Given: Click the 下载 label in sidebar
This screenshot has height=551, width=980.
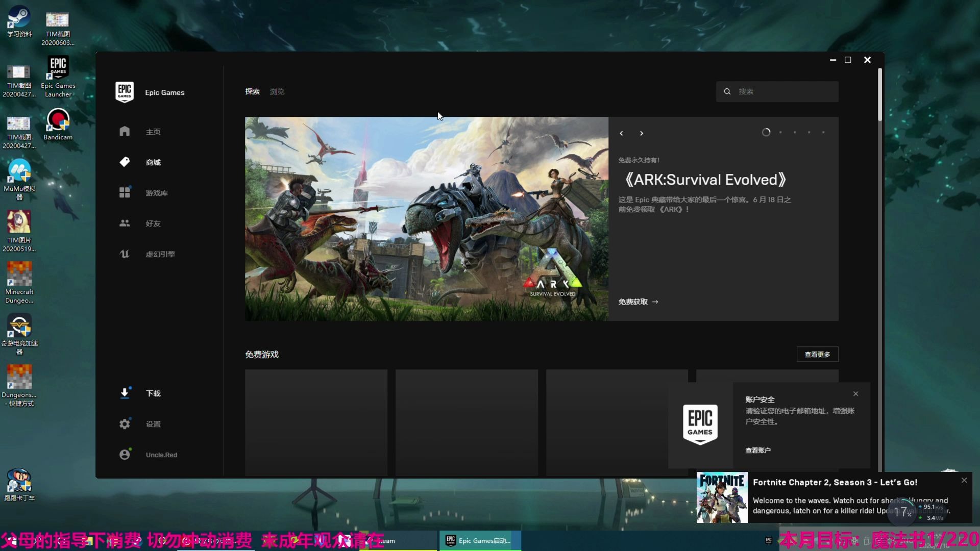Looking at the screenshot, I should click(153, 393).
